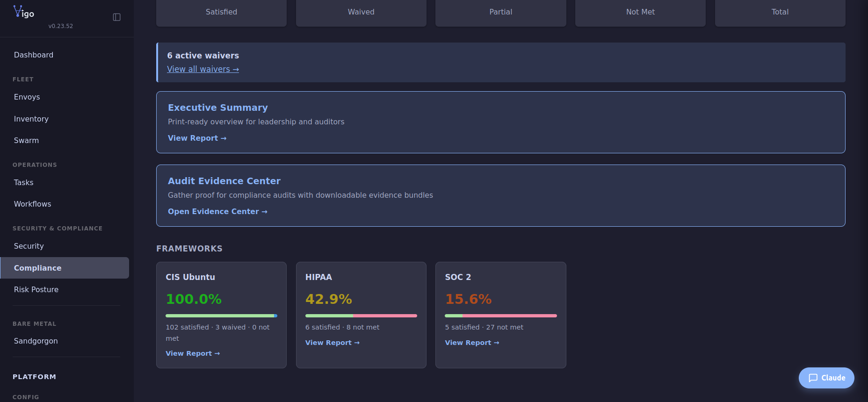Click the Audit Evidence Center heading
This screenshot has height=402, width=868.
point(224,181)
